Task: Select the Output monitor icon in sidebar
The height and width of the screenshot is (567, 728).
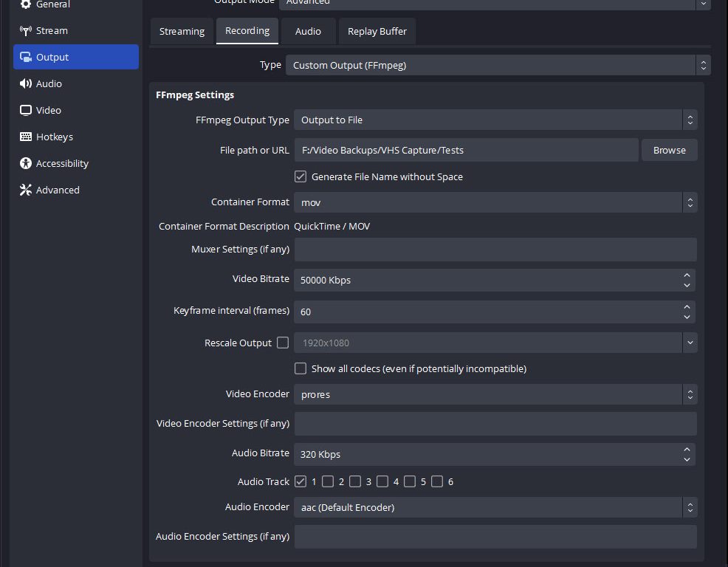Action: [26, 58]
